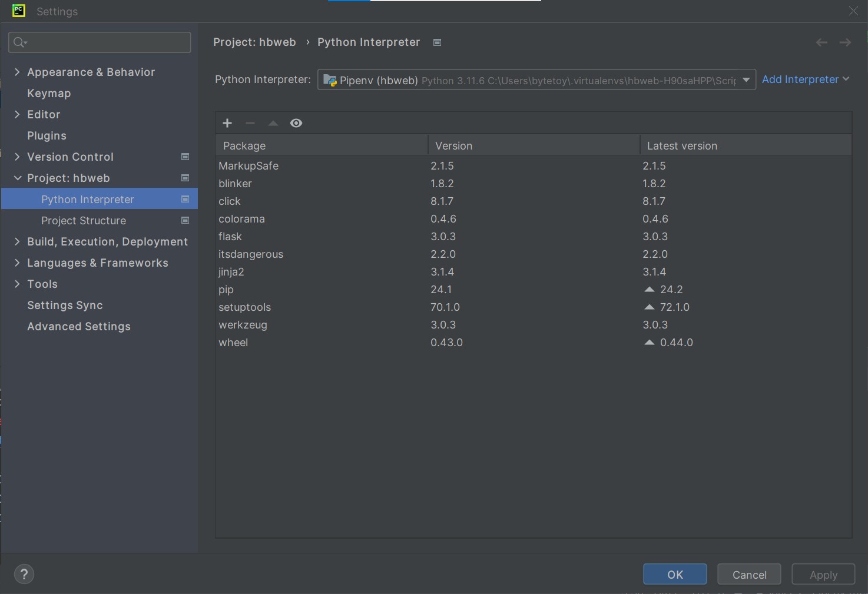Sort by the Latest version column header
Image resolution: width=868 pixels, height=594 pixels.
746,145
